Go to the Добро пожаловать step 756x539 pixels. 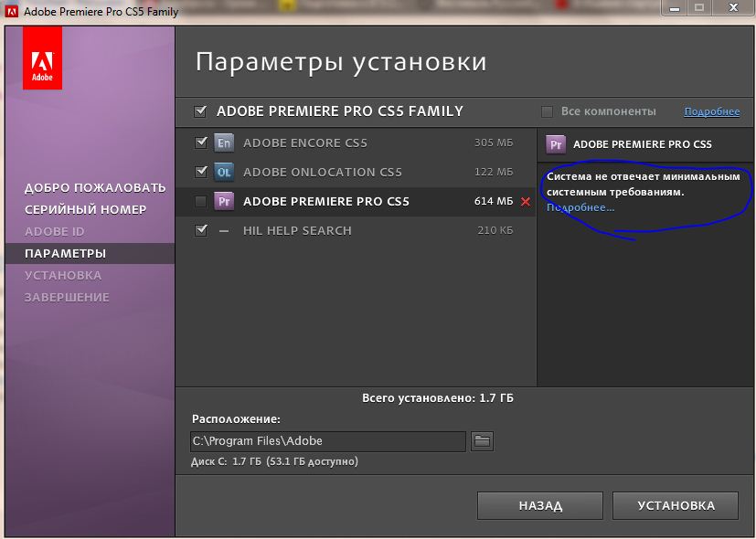[x=95, y=188]
